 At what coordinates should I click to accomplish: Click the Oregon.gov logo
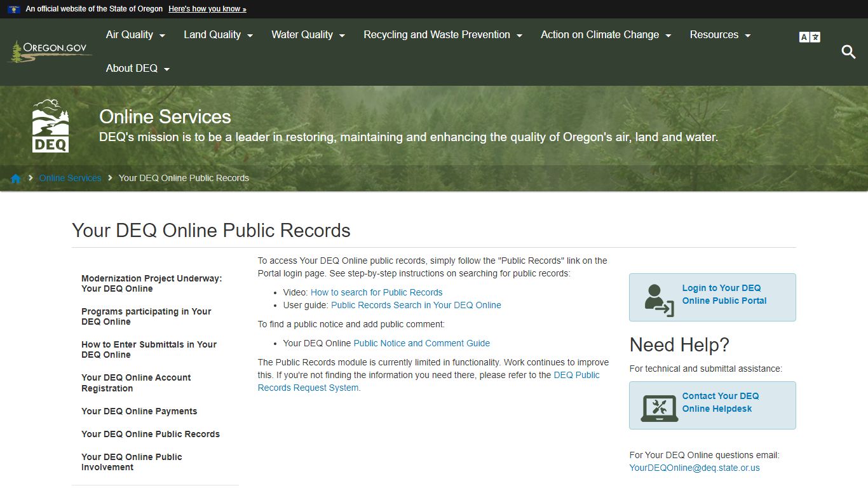[x=50, y=52]
